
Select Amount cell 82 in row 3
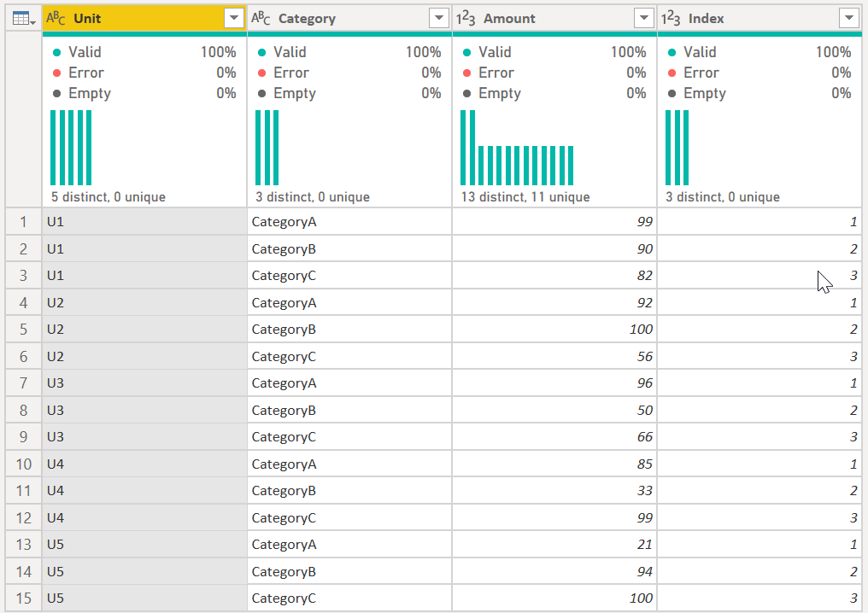(554, 276)
